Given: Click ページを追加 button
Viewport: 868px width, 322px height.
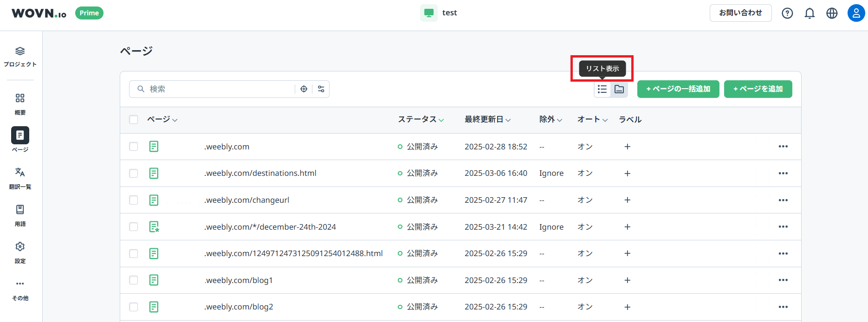Looking at the screenshot, I should click(x=758, y=89).
